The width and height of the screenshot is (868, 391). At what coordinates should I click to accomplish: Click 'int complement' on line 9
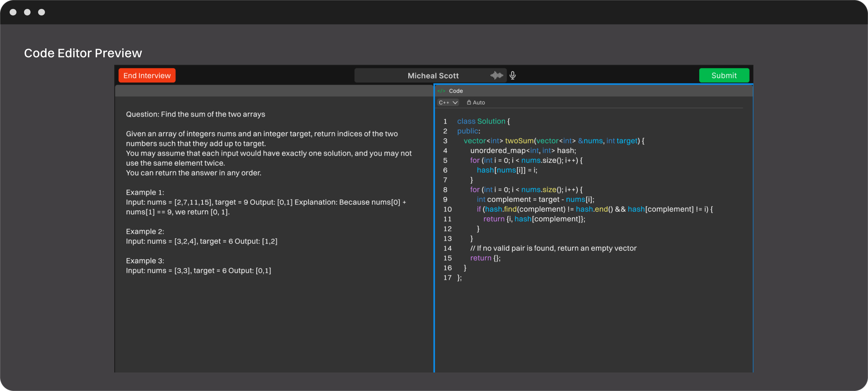coord(504,200)
